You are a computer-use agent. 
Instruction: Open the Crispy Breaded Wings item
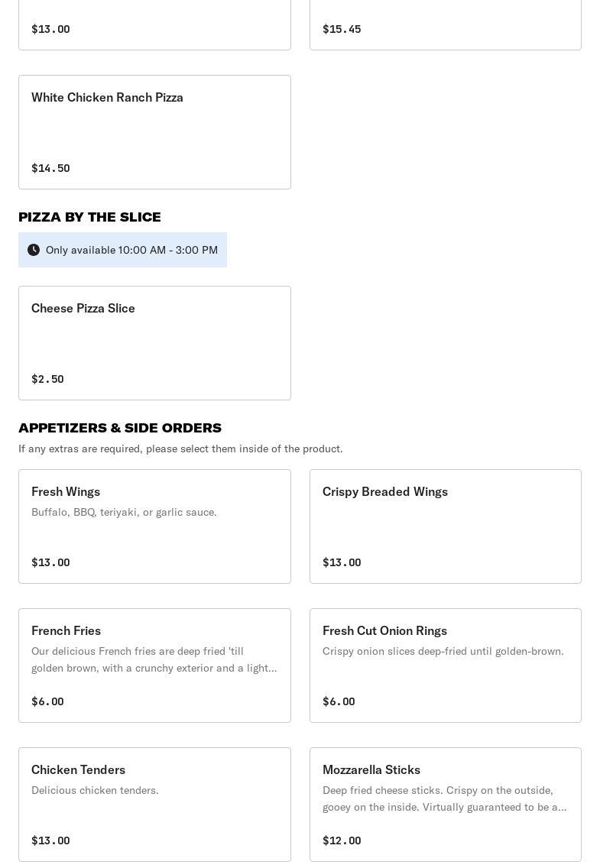click(385, 492)
